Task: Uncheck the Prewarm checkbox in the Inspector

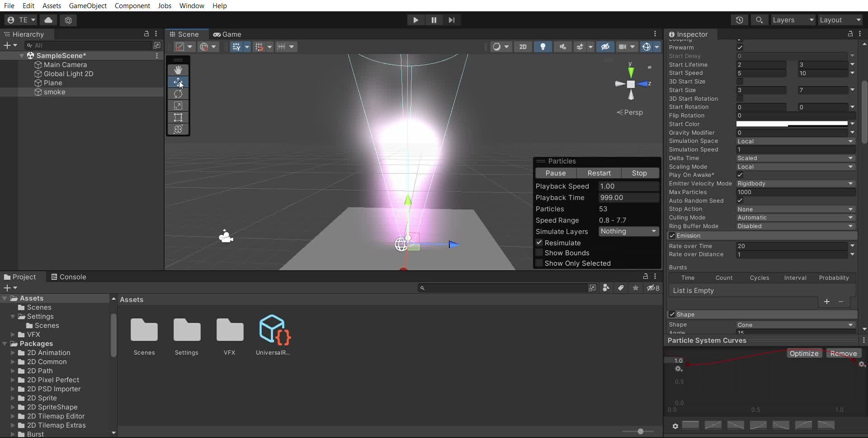Action: [740, 48]
